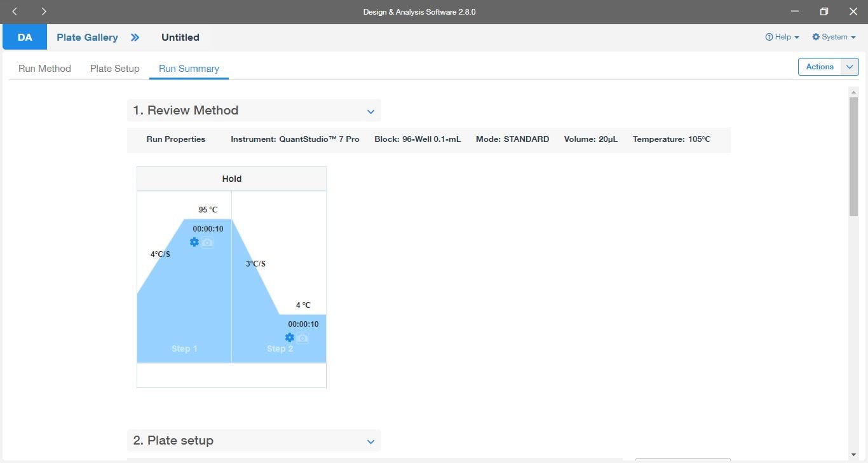
Task: Toggle Step 1 data collection camera
Action: tap(208, 242)
